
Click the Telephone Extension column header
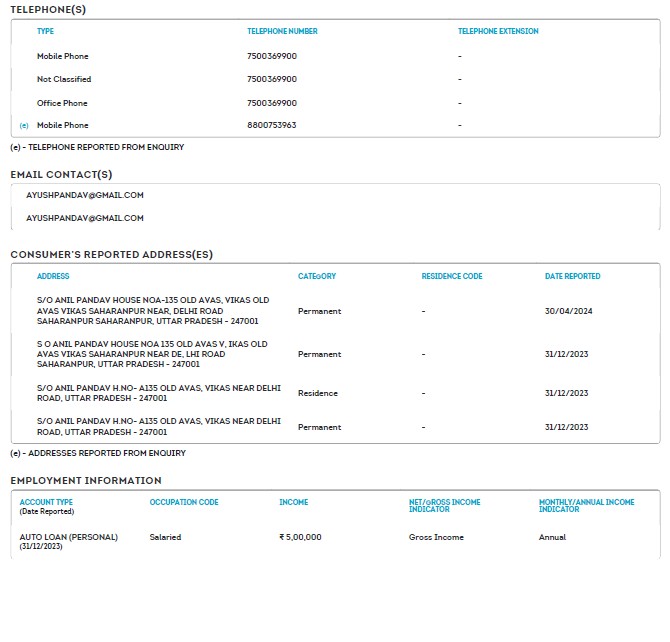(498, 32)
